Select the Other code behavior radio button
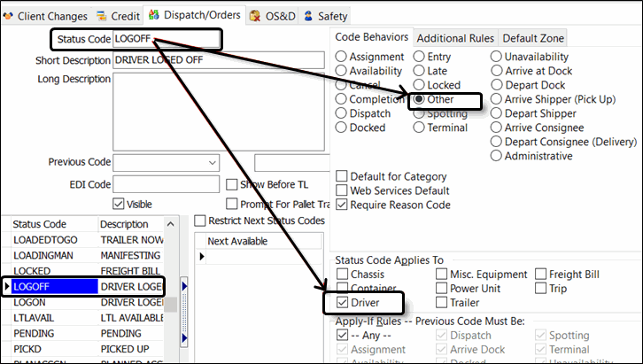The height and width of the screenshot is (364, 643). [x=419, y=100]
